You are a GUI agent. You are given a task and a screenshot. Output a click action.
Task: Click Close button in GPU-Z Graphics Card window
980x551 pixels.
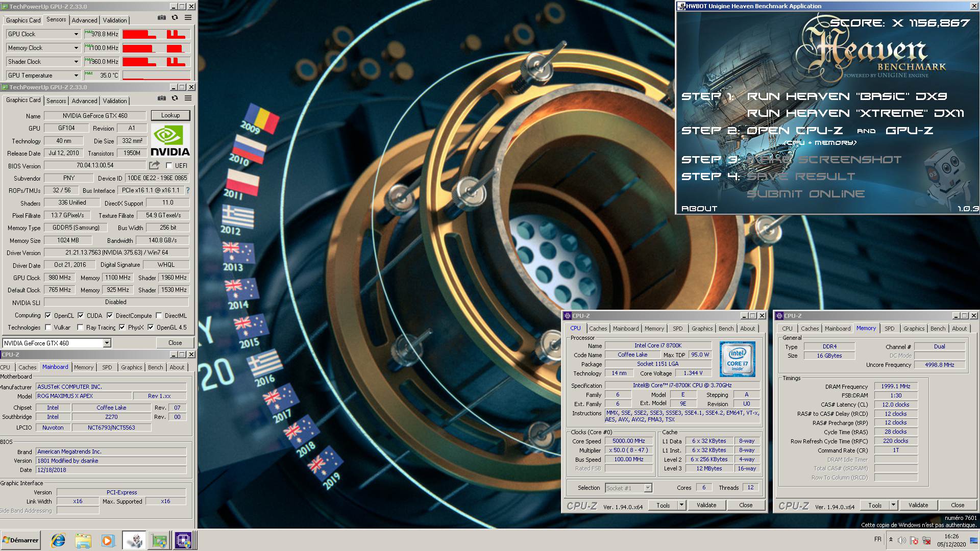click(x=175, y=343)
